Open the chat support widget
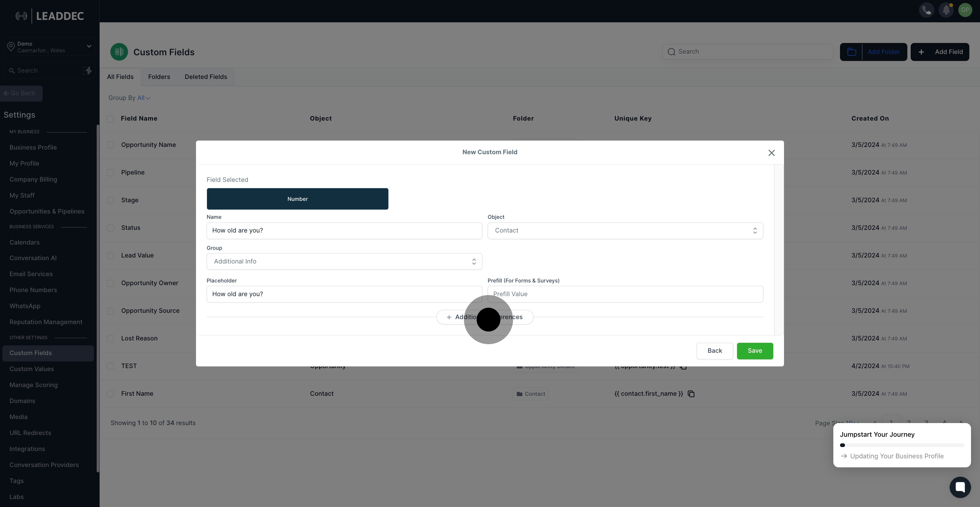Viewport: 980px width, 507px height. (960, 487)
